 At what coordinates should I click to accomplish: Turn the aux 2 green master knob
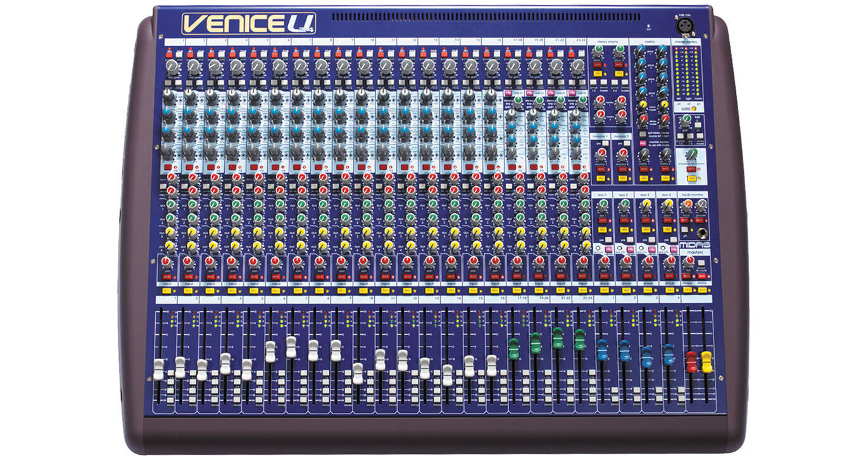click(624, 205)
